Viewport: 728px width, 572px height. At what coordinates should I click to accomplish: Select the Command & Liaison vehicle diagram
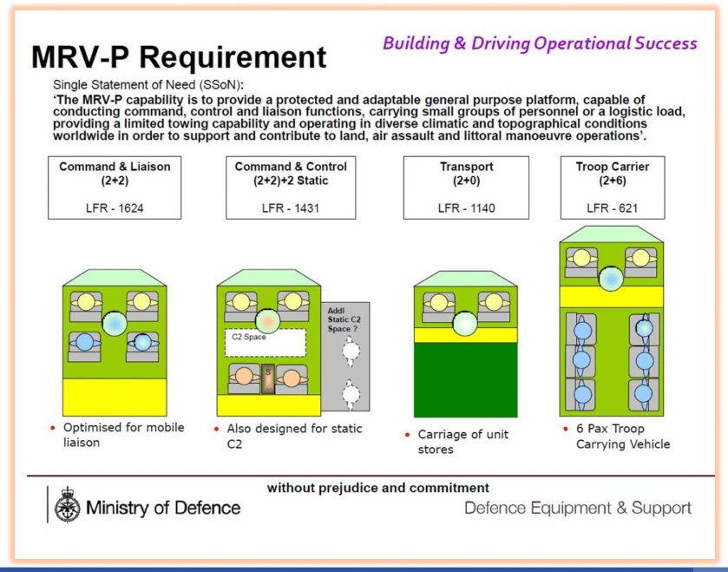113,343
